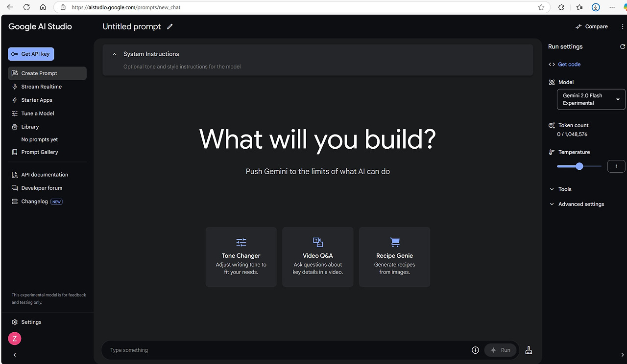The height and width of the screenshot is (364, 627).
Task: Open the Z account avatar
Action: pos(15,338)
